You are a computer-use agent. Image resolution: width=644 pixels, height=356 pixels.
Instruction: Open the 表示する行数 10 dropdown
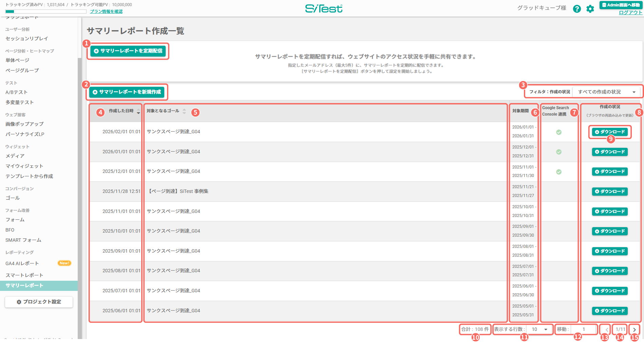pos(539,329)
